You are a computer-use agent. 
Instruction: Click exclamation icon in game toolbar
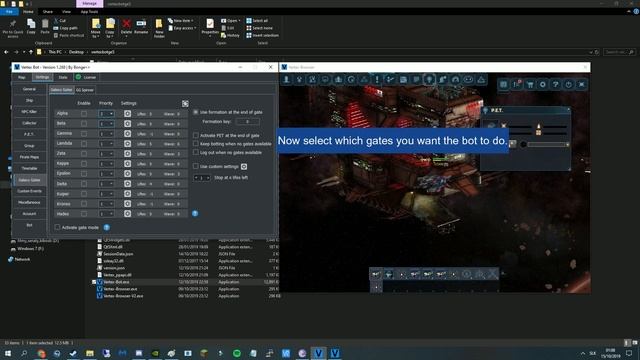pyautogui.click(x=377, y=80)
